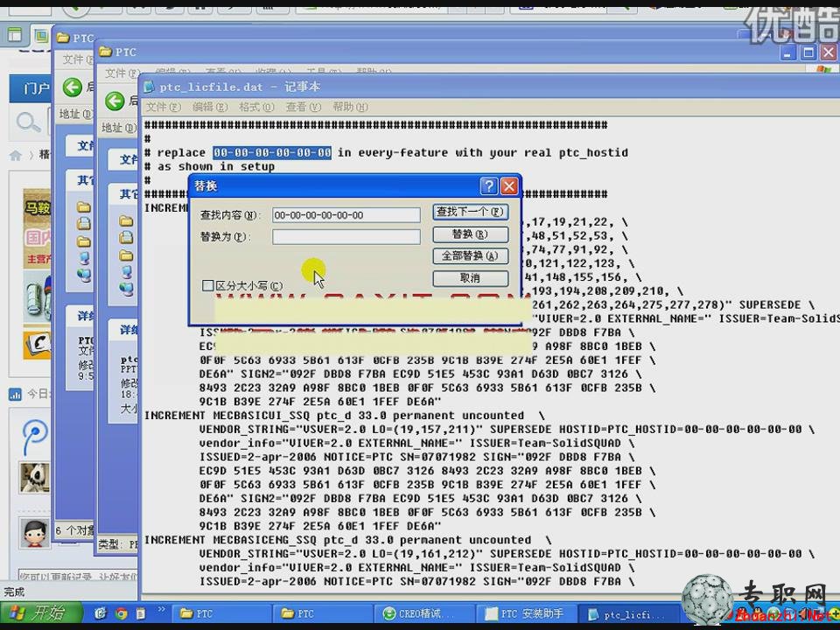
Task: Click notepad-like icon in quick launch bar
Action: pyautogui.click(x=140, y=613)
